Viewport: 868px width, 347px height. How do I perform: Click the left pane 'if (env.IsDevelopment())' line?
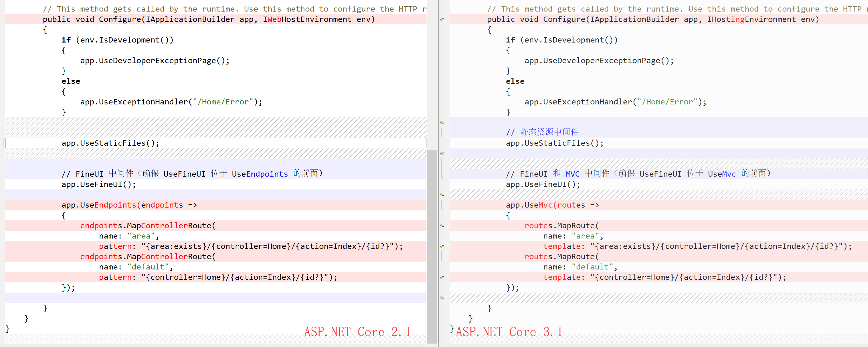tap(117, 40)
